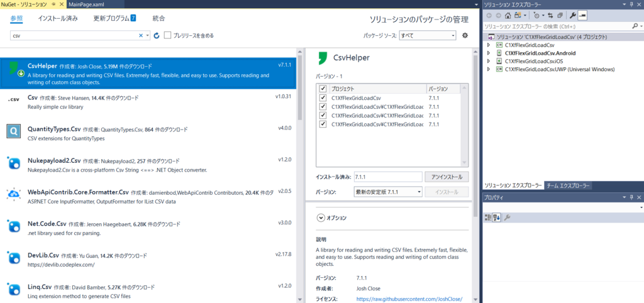
Task: Click Forward arrow in Solution Explorer toolbar
Action: coord(498,15)
